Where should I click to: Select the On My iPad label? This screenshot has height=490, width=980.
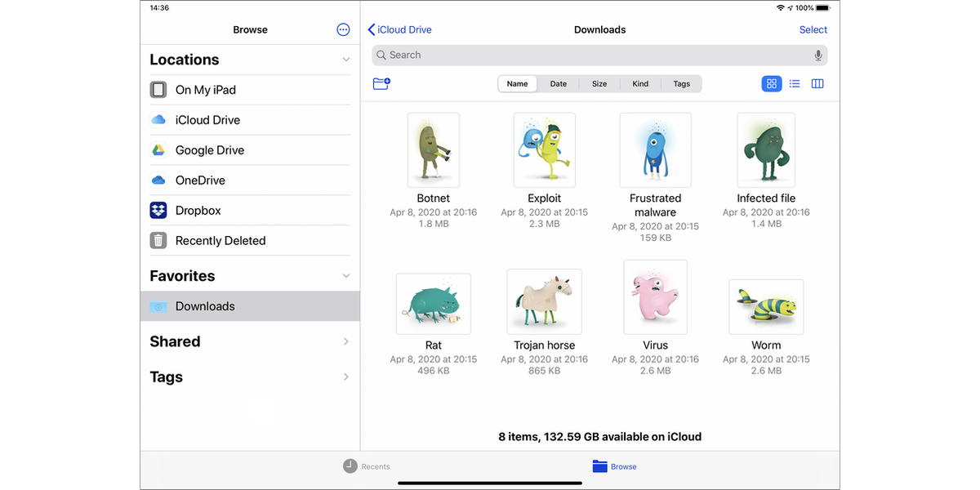(x=206, y=90)
